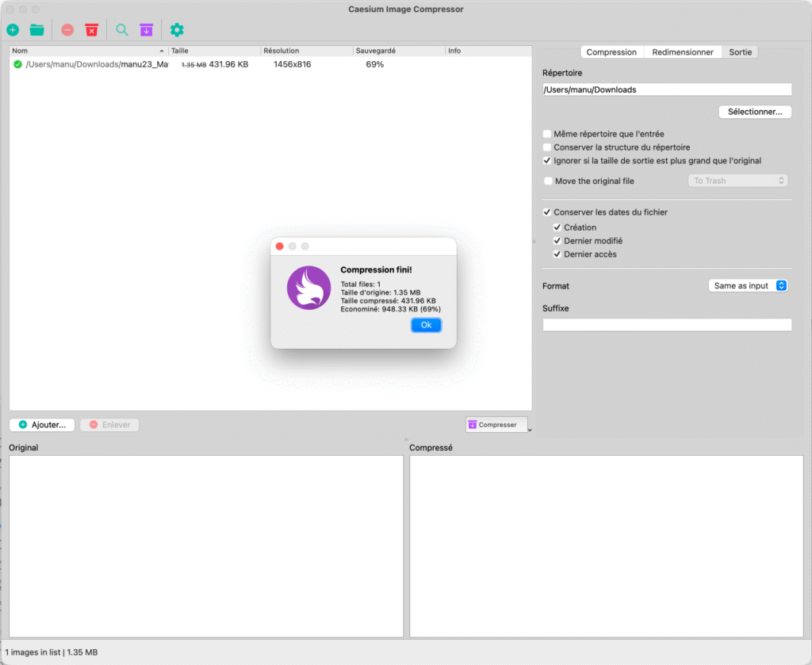Click the magnifier preview icon in toolbar
This screenshot has height=665, width=812.
tap(122, 30)
